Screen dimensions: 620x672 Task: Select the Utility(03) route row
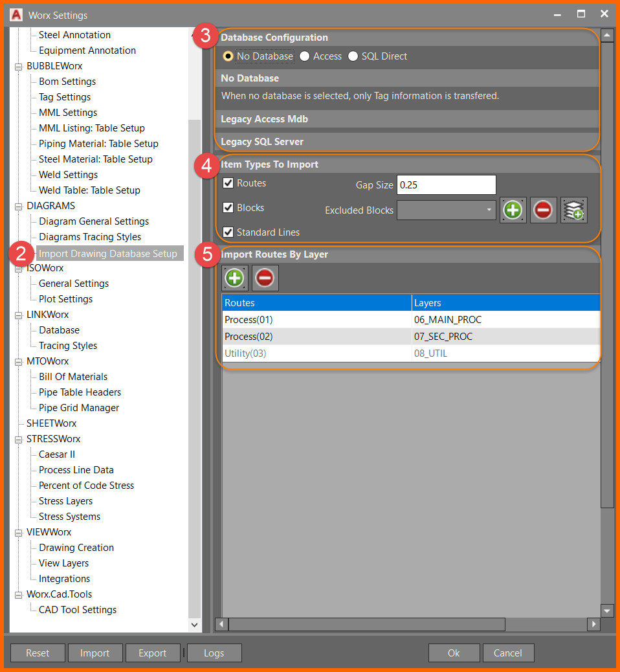click(411, 353)
